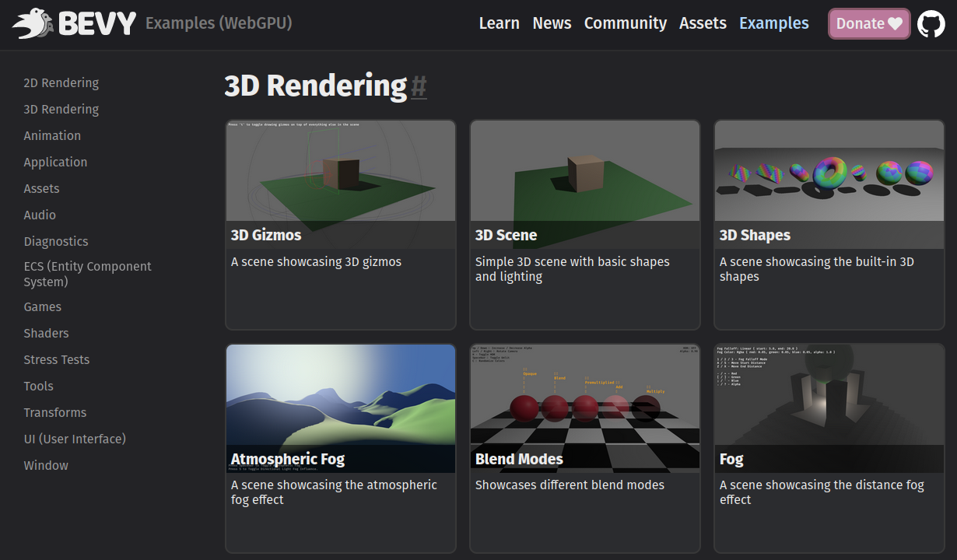
Task: Open the Stress Tests category
Action: click(x=56, y=359)
